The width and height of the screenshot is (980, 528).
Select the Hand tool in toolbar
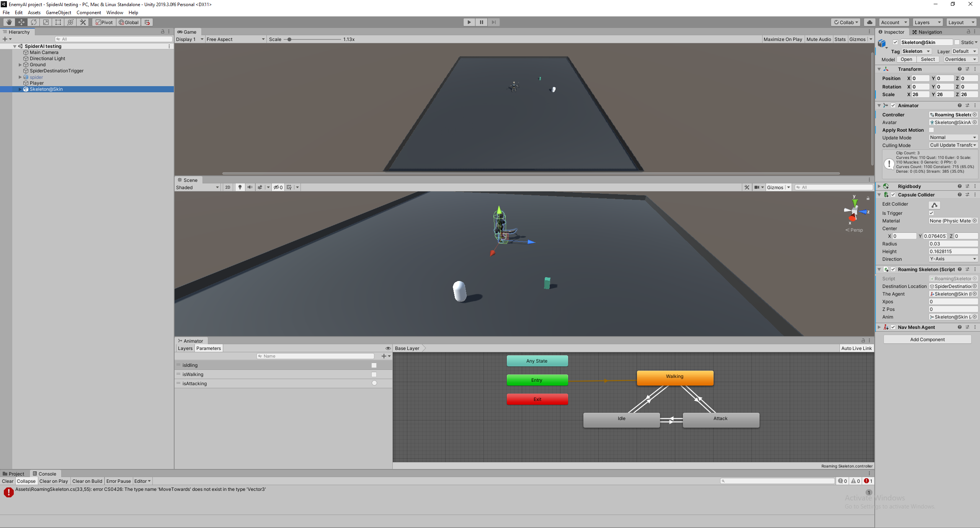9,22
